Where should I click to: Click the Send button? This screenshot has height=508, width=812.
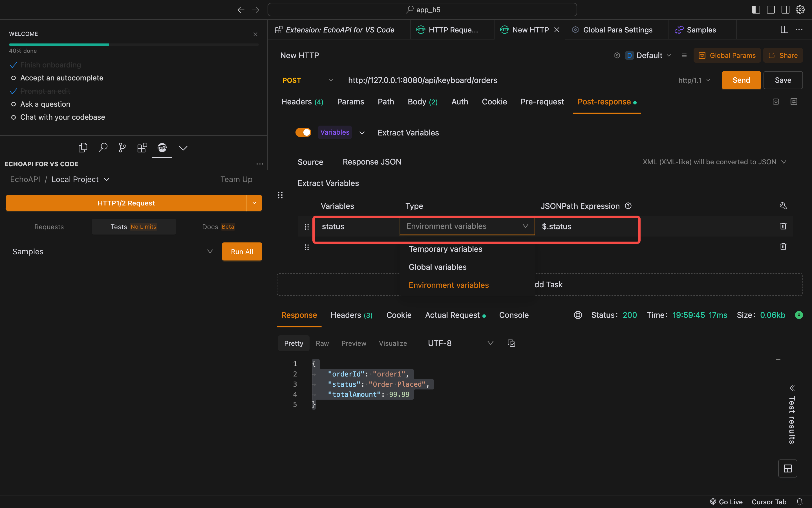741,80
